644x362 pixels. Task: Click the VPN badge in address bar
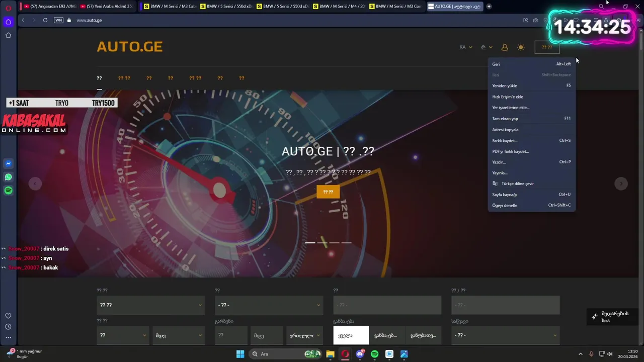point(58,20)
